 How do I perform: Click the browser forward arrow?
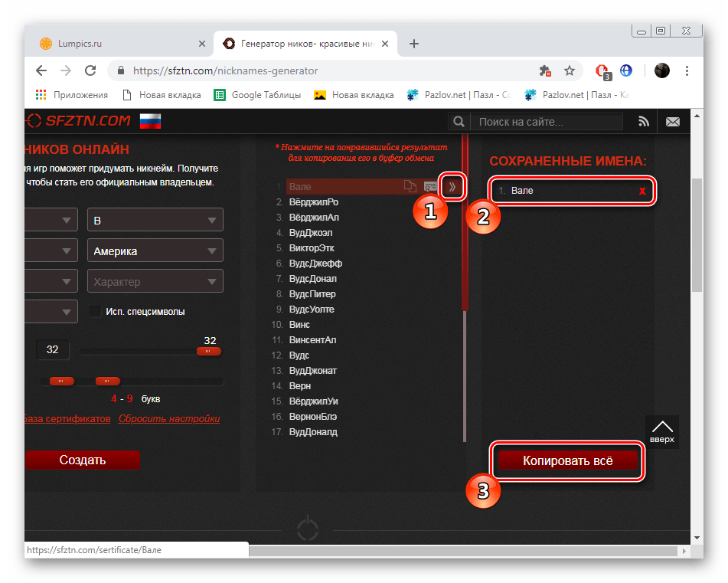pyautogui.click(x=66, y=70)
